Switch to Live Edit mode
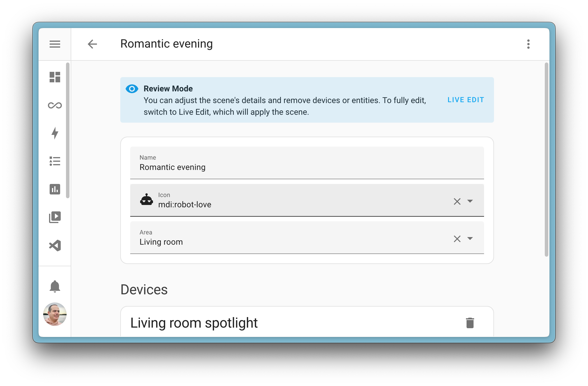 click(467, 100)
